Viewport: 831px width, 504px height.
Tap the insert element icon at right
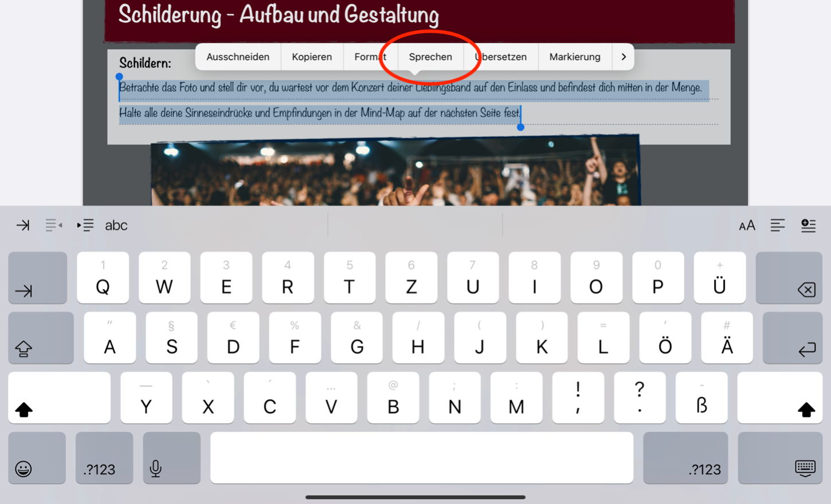808,226
